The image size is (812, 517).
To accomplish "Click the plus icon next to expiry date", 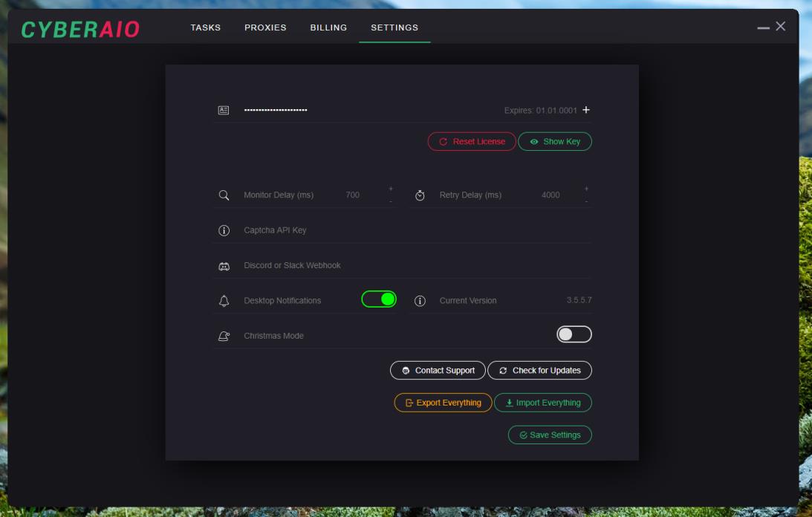I will [585, 110].
